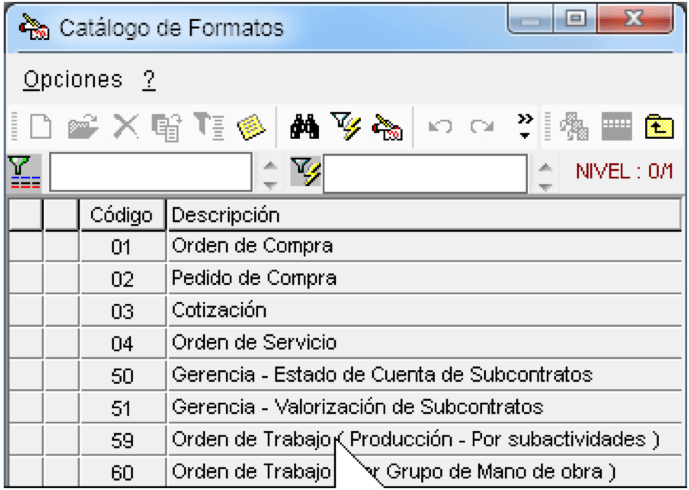The image size is (689, 490).
Task: Click the yellow notes sheet icon
Action: pyautogui.click(x=250, y=127)
